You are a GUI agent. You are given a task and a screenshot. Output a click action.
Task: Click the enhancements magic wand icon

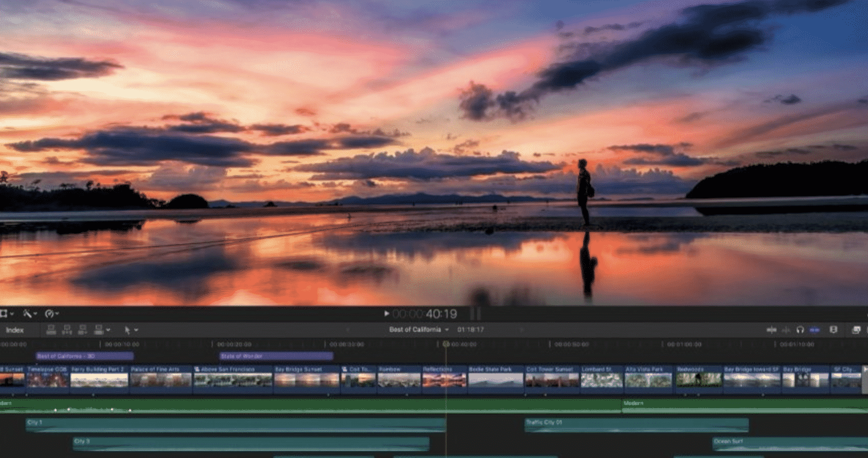coord(27,313)
